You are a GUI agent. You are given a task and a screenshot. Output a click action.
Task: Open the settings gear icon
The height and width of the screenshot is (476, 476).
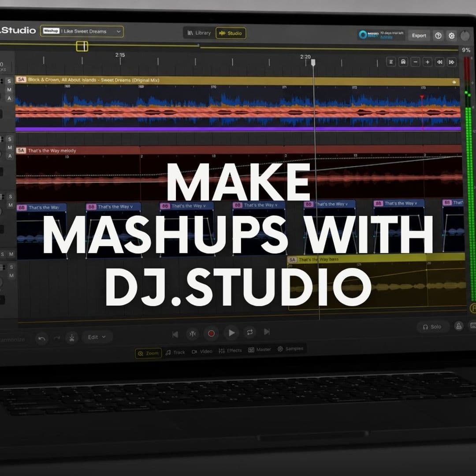(x=451, y=36)
